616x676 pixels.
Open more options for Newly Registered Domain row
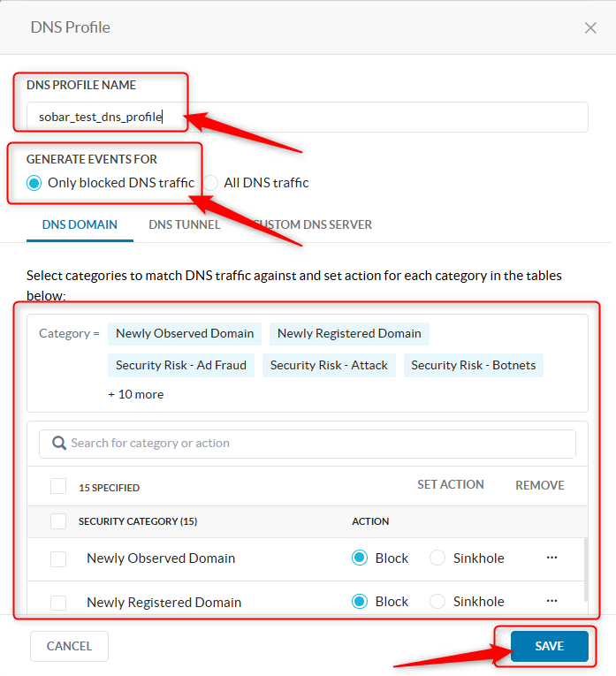coord(551,601)
